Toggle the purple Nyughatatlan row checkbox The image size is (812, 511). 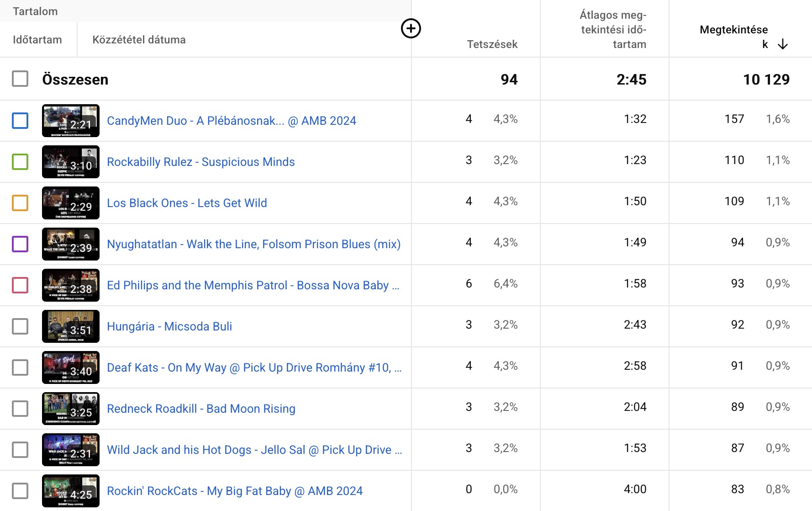pos(20,244)
